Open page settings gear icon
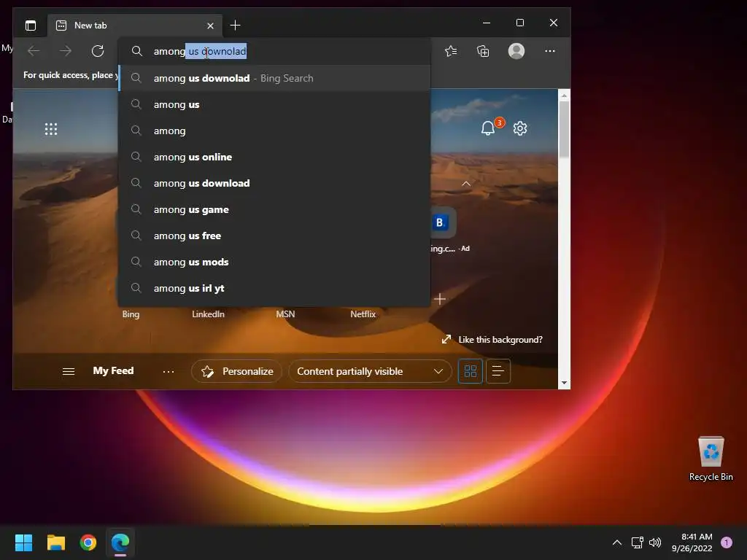747x560 pixels. tap(519, 128)
